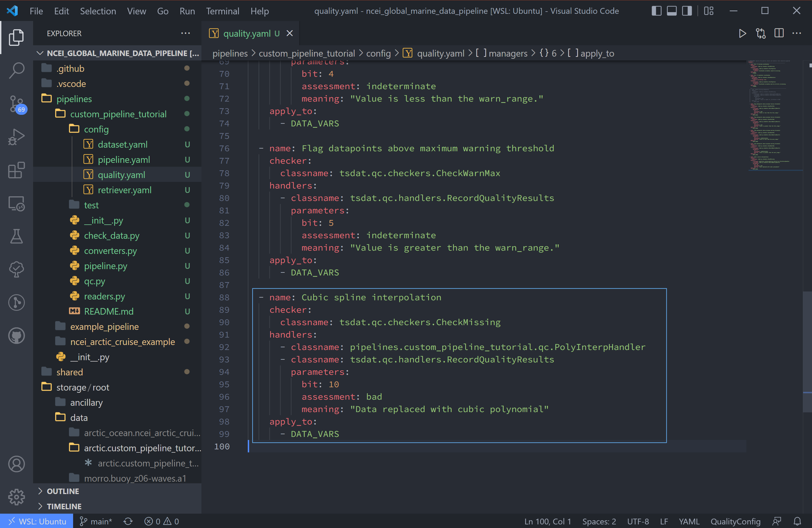Expand the shared folder
The image size is (812, 528).
(117, 372)
